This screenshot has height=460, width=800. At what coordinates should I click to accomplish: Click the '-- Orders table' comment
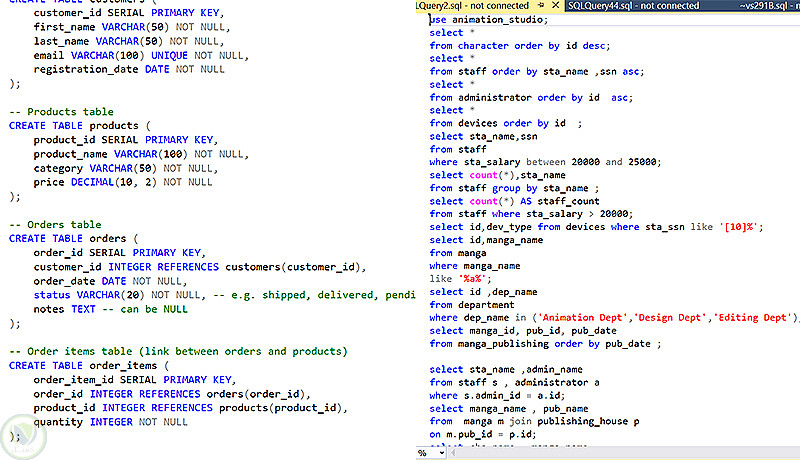pyautogui.click(x=55, y=225)
